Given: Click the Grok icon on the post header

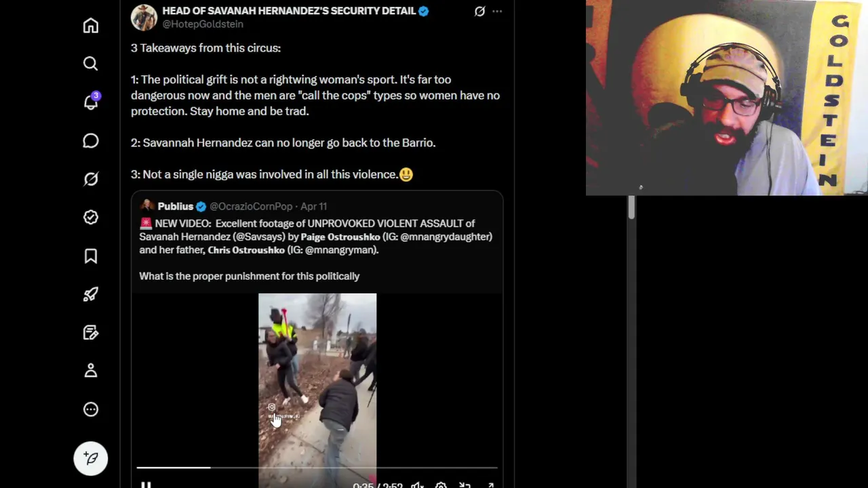Looking at the screenshot, I should [x=479, y=12].
